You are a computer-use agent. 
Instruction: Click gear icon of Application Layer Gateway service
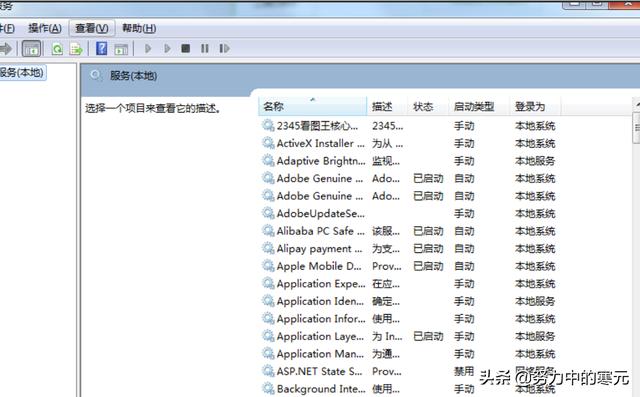tap(268, 336)
